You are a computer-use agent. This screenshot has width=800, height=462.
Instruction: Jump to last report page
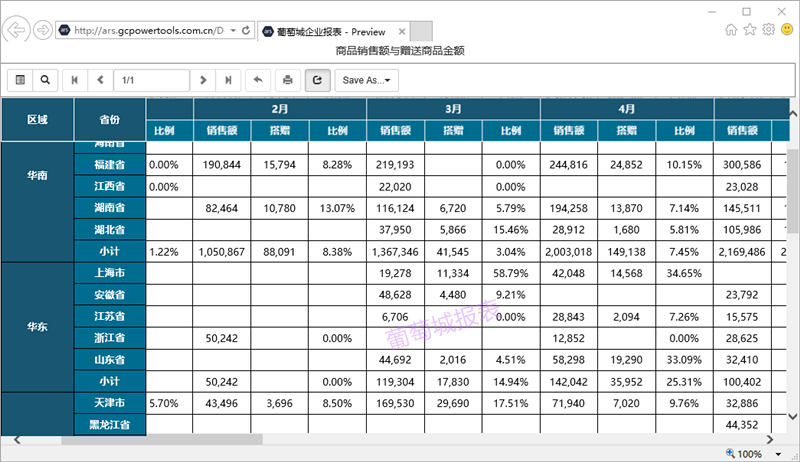(x=229, y=79)
